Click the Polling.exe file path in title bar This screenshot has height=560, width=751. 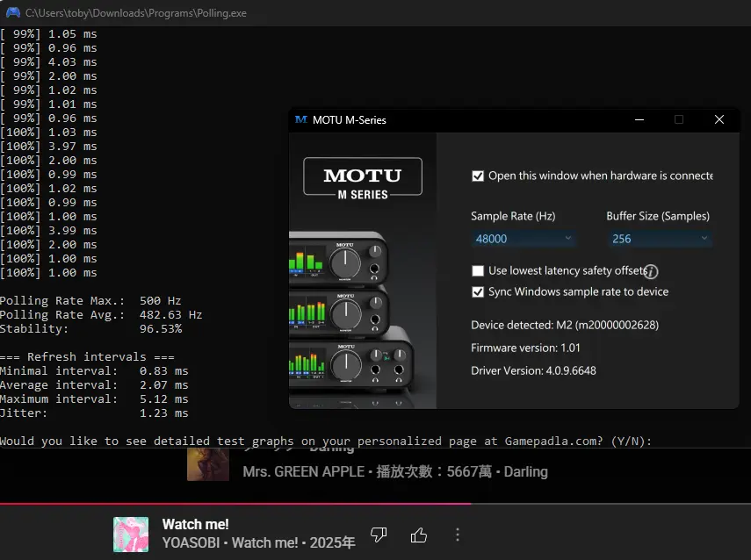pyautogui.click(x=136, y=13)
